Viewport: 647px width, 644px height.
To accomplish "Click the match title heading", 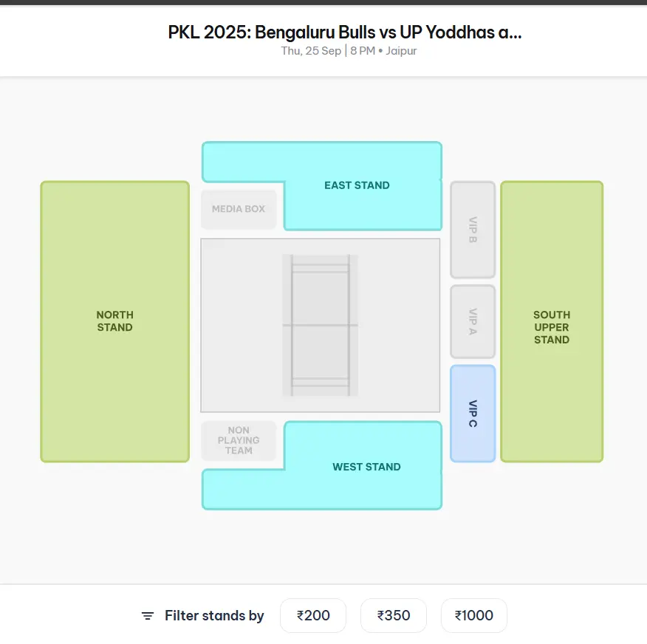I will tap(345, 32).
